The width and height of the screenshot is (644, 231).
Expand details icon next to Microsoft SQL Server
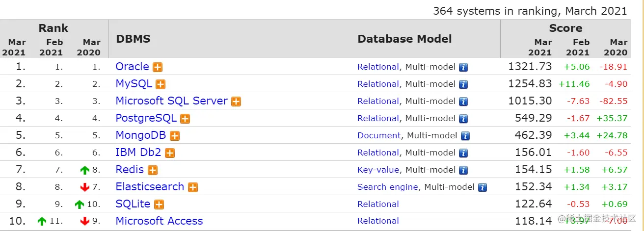[x=236, y=102]
